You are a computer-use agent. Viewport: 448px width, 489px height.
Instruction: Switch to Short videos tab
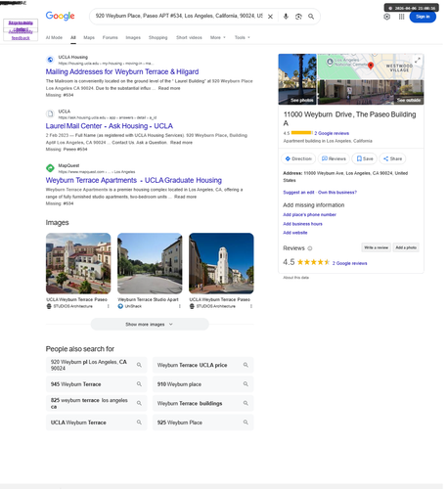click(x=189, y=37)
